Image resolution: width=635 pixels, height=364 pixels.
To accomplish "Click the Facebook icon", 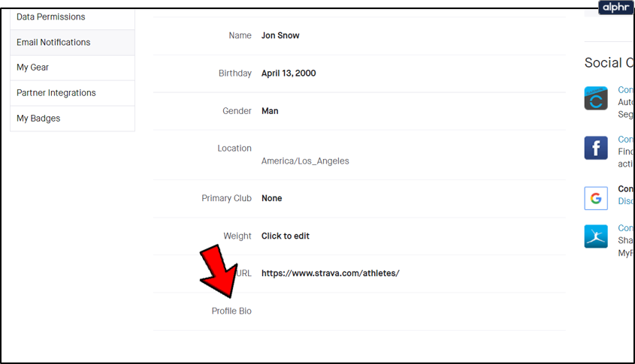I will click(596, 148).
